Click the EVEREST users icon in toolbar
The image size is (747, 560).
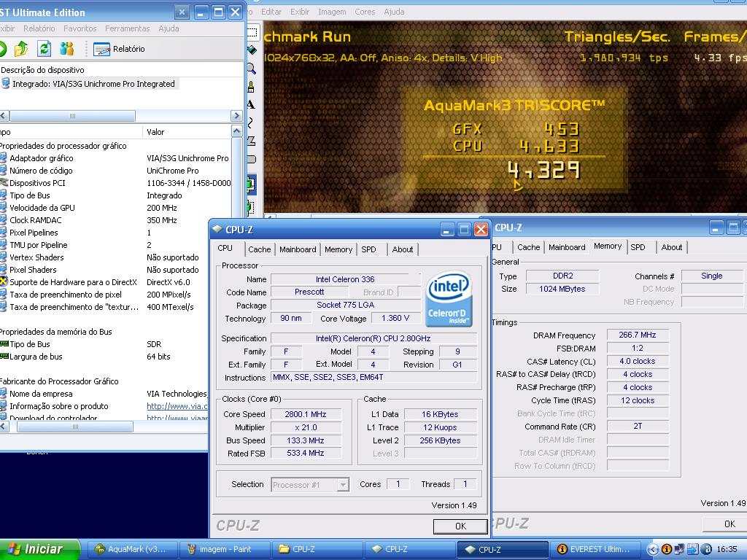(66, 49)
